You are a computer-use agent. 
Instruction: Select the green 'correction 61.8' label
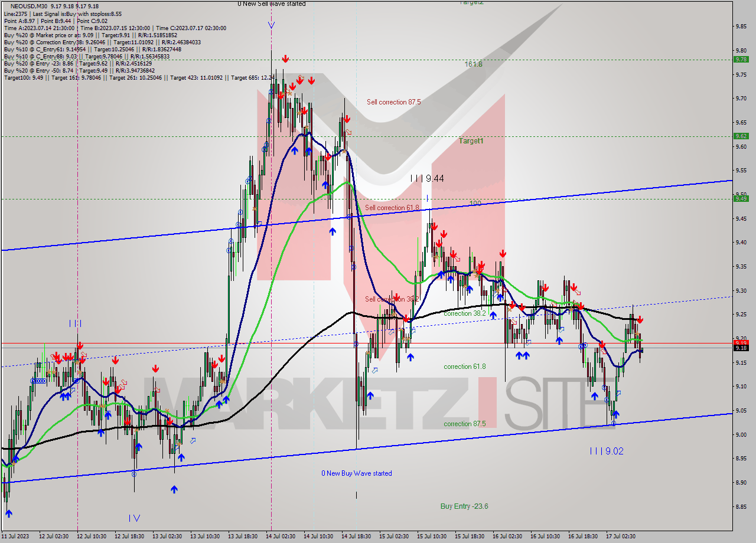click(465, 367)
